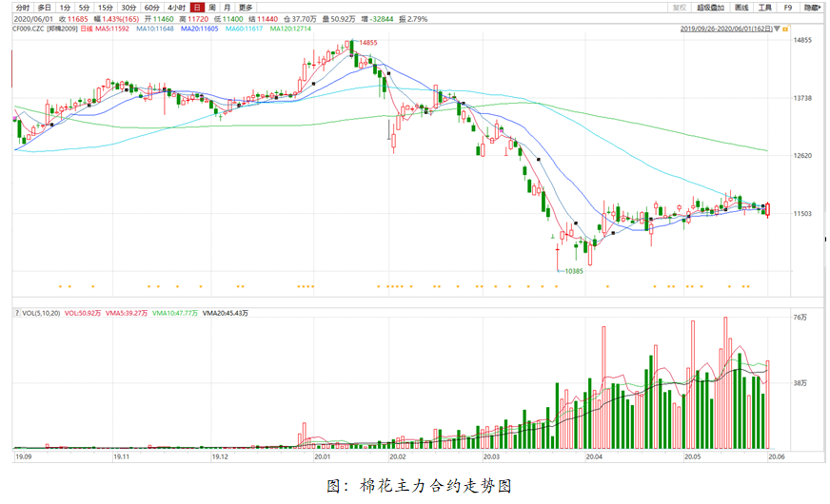Click volume axis label 76万

tap(800, 318)
